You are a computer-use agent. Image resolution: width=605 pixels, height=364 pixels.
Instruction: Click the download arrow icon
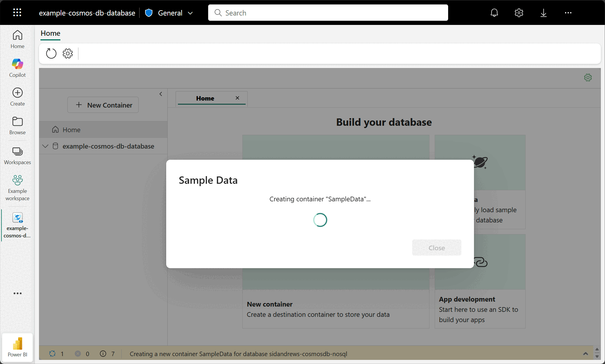543,13
